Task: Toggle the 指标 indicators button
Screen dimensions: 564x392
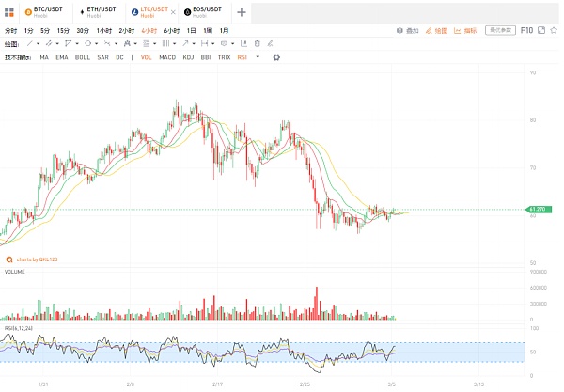Action: (x=465, y=31)
